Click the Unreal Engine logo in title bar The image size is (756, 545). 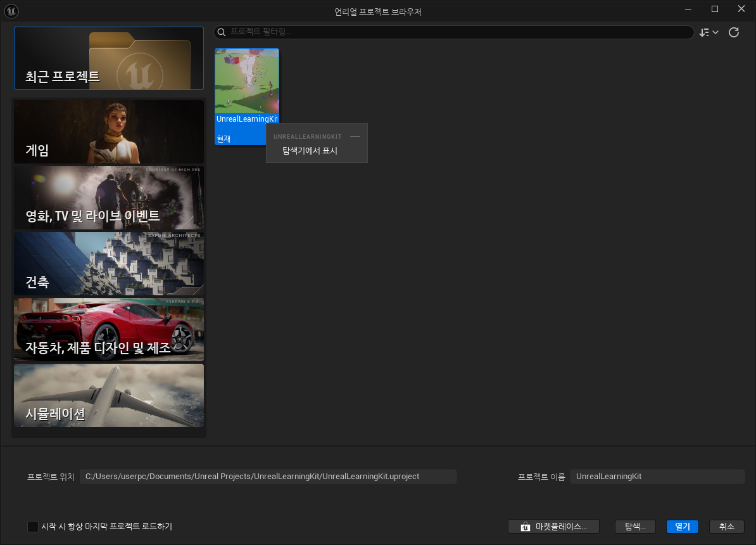(x=11, y=11)
